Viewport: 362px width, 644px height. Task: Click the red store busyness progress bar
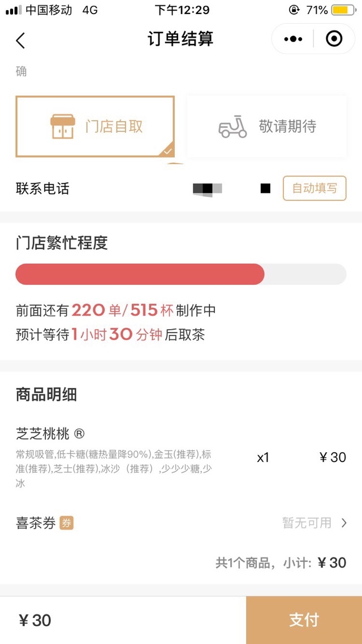click(140, 274)
